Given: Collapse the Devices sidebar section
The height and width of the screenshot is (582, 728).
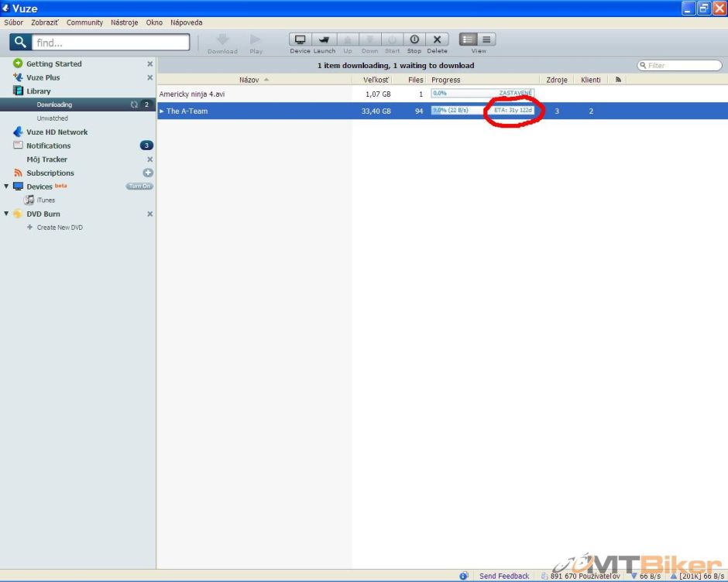Looking at the screenshot, I should point(7,187).
